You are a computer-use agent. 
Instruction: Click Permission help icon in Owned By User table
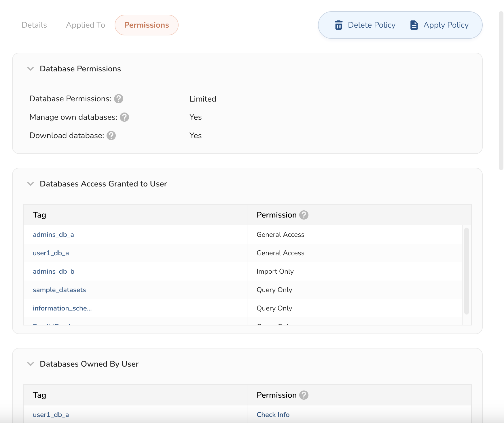pyautogui.click(x=304, y=395)
